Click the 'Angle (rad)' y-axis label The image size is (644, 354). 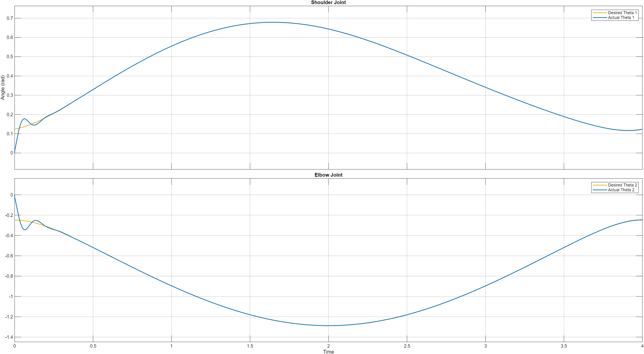(x=3, y=87)
